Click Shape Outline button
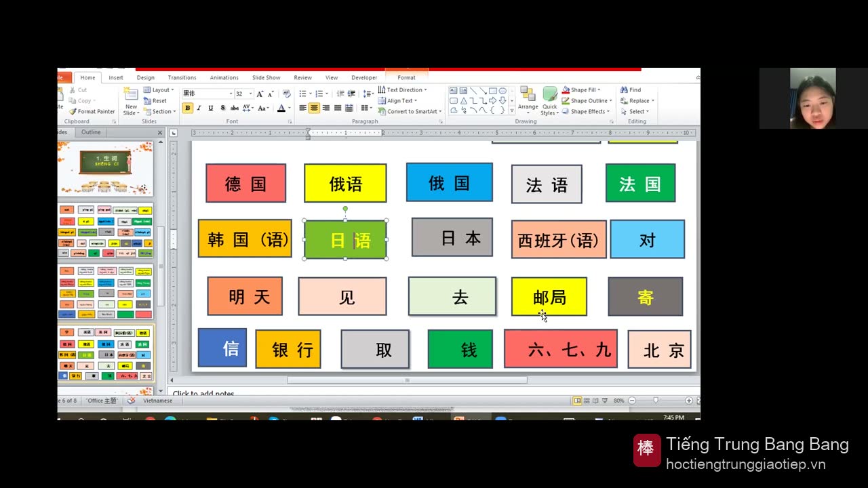This screenshot has width=868, height=488. [586, 100]
